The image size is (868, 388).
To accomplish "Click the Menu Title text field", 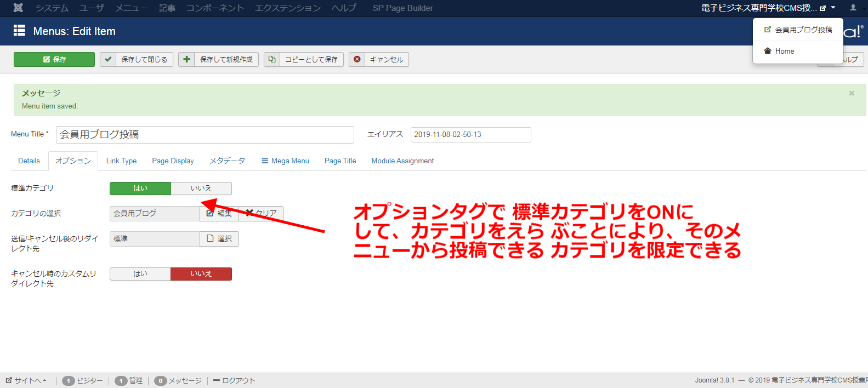I will pos(205,135).
